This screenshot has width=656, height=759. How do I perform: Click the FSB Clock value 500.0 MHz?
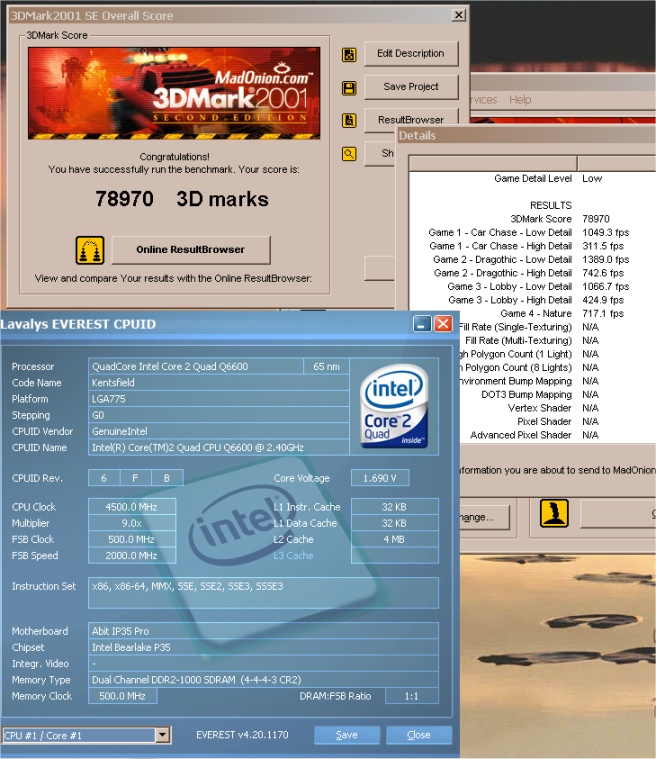[x=132, y=539]
